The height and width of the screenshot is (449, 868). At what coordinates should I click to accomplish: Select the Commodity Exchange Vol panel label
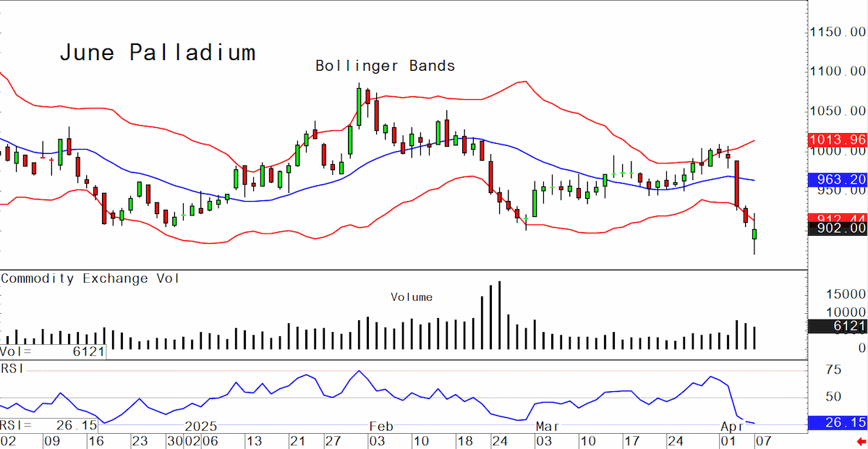(90, 278)
